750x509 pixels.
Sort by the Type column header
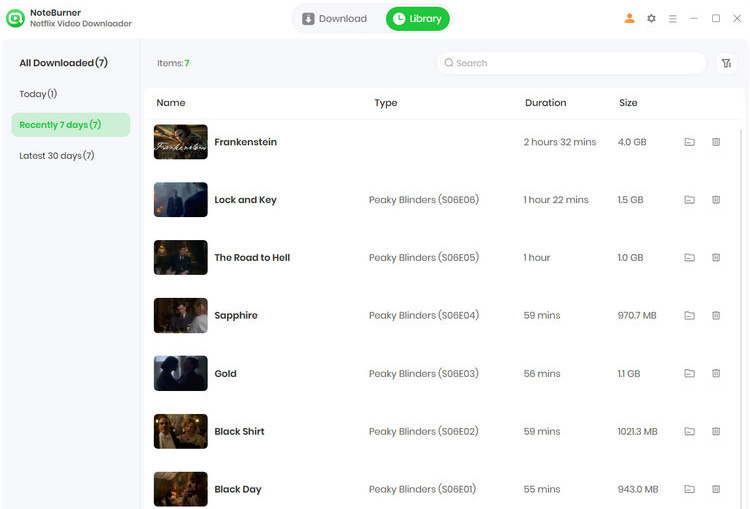[x=386, y=103]
